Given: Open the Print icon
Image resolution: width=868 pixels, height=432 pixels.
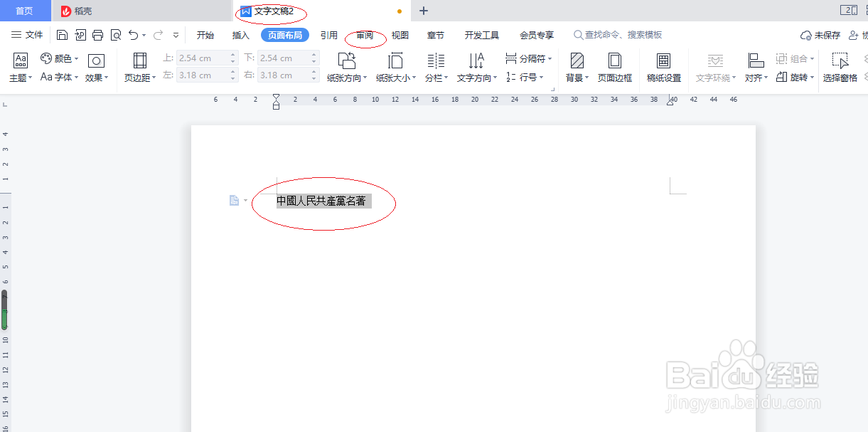Looking at the screenshot, I should 97,34.
